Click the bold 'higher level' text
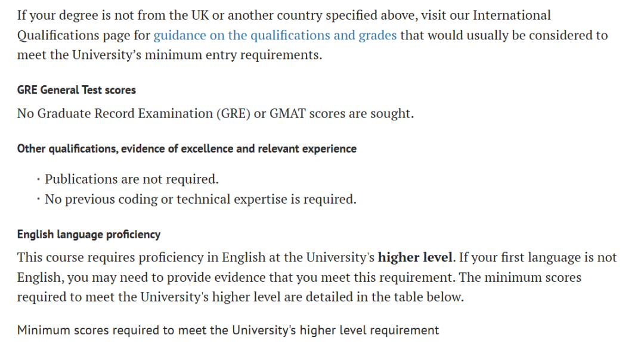 (x=416, y=257)
